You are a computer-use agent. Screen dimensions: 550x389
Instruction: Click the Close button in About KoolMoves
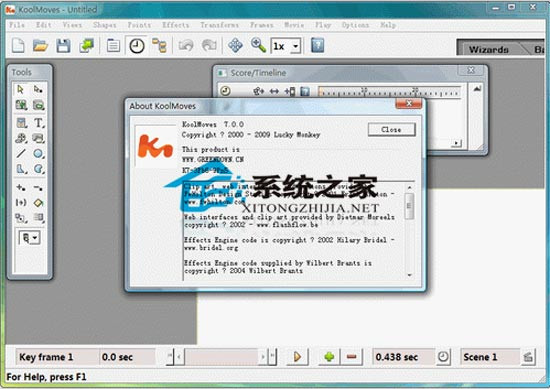click(391, 129)
